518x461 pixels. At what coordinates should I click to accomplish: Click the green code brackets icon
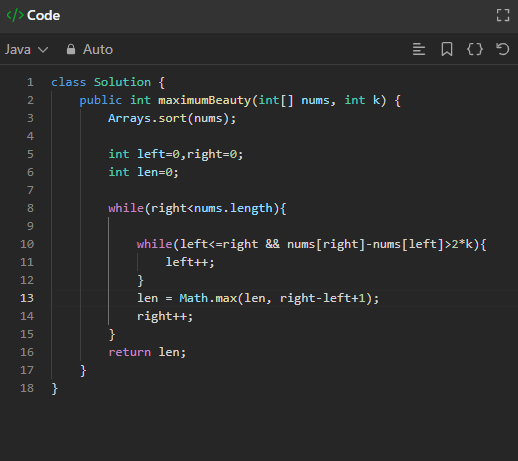point(15,15)
